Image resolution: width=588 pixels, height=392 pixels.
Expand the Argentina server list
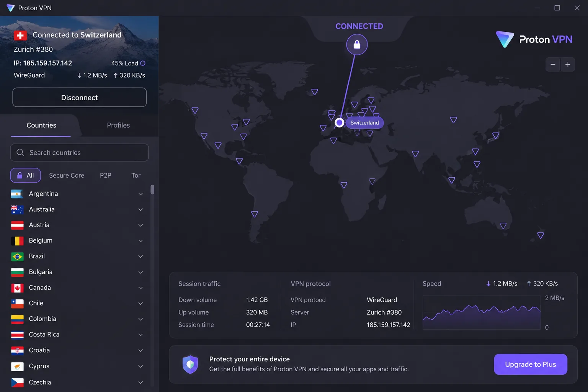point(140,194)
